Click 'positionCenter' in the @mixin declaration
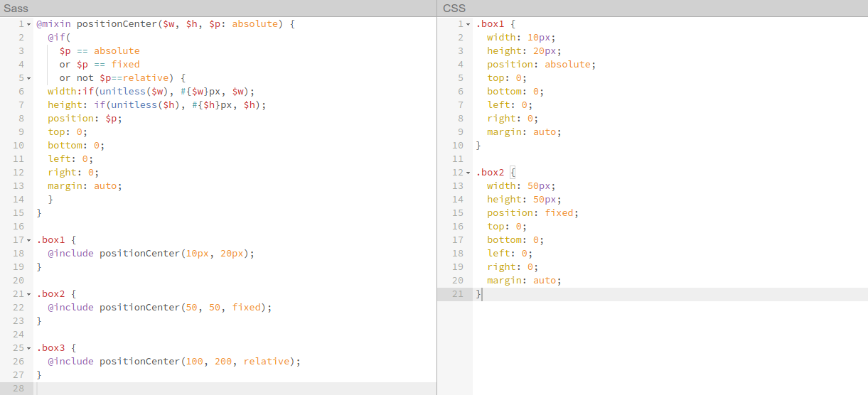Image resolution: width=868 pixels, height=395 pixels. tap(117, 23)
